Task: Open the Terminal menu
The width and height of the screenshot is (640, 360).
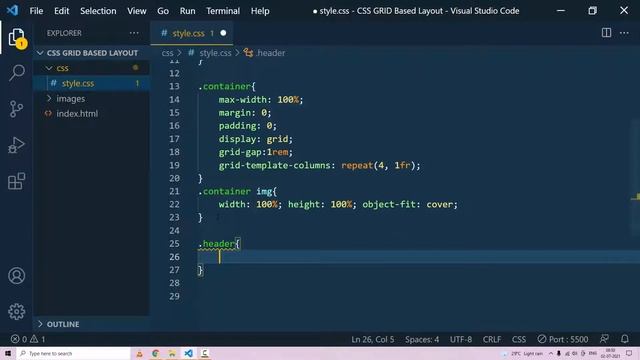Action: [x=222, y=11]
